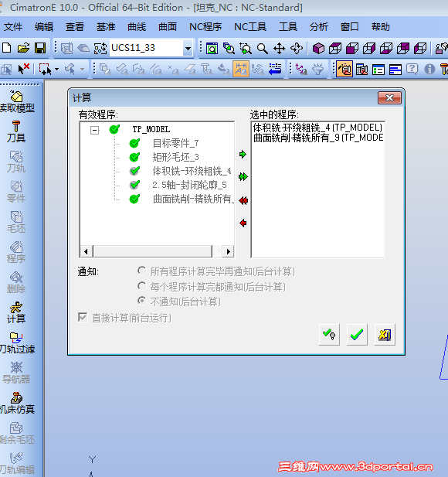Click the blue info circle icon
This screenshot has width=448, height=477.
[x=429, y=69]
